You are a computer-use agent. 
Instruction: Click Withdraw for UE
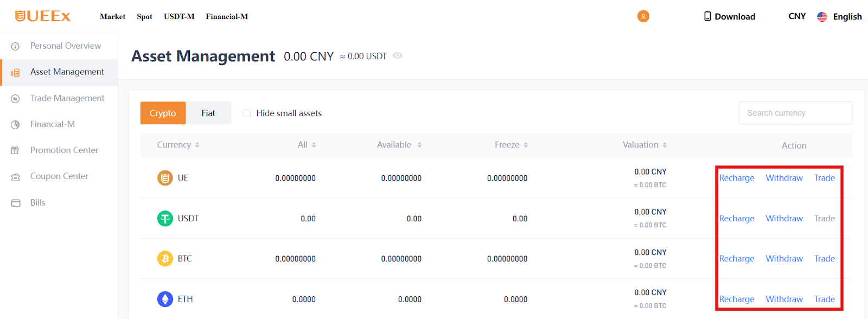point(784,178)
